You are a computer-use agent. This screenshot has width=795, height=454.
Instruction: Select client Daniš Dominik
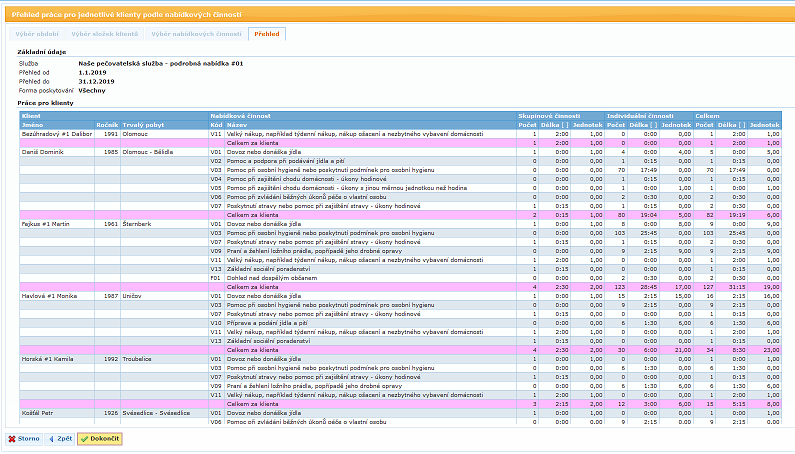42,152
